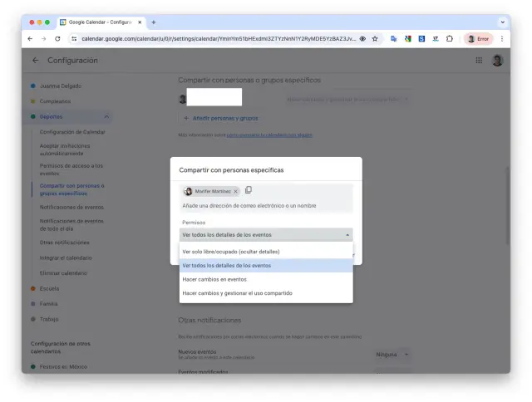The width and height of the screenshot is (532, 402).
Task: Open the Chrome extensions puzzle icon
Action: coord(450,38)
